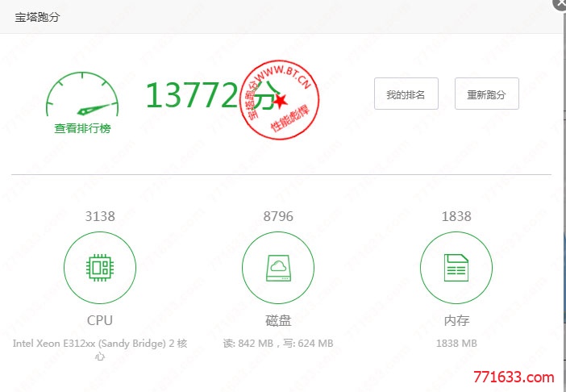
Task: Click the disk score 8796
Action: pyautogui.click(x=278, y=216)
